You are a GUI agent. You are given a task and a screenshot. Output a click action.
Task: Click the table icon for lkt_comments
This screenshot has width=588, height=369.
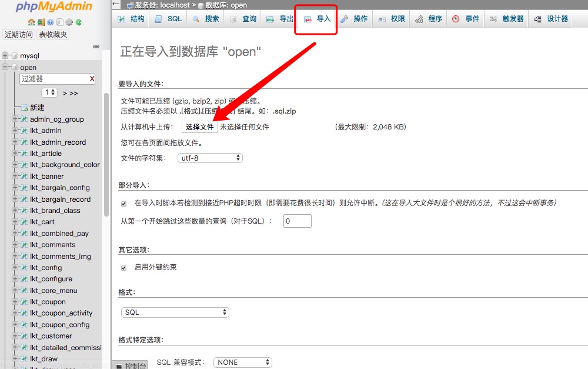click(x=24, y=244)
